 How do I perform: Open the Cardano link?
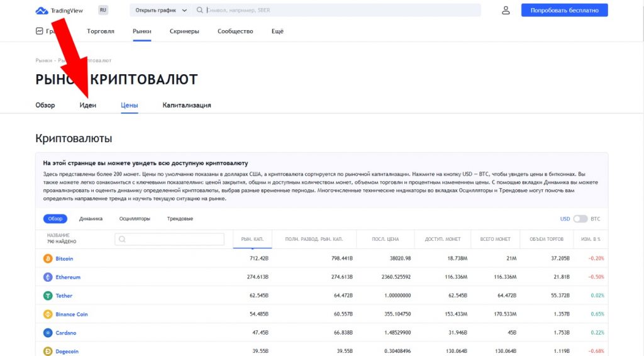pyautogui.click(x=66, y=333)
